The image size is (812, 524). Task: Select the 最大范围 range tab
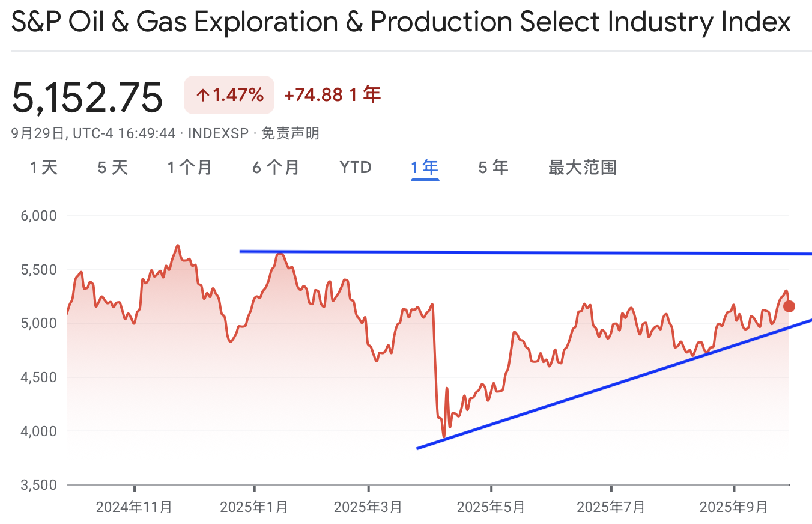(x=583, y=167)
